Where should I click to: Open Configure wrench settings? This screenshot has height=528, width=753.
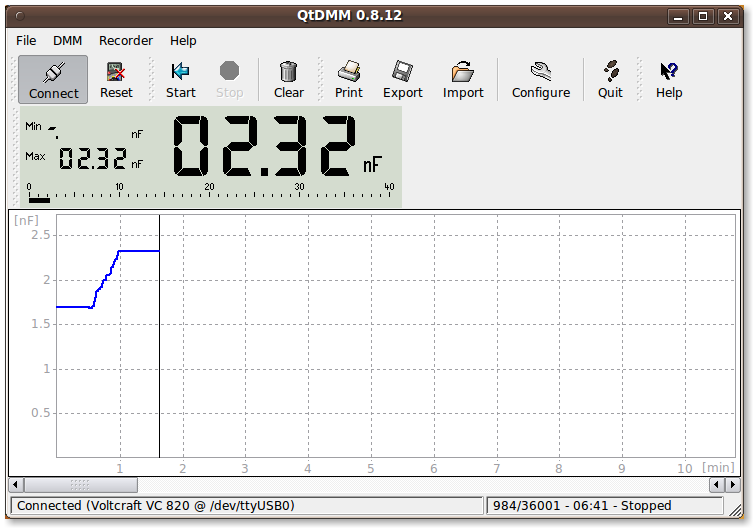[541, 79]
